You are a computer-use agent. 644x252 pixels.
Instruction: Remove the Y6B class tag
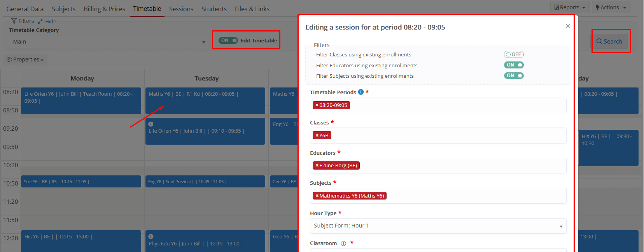click(317, 135)
